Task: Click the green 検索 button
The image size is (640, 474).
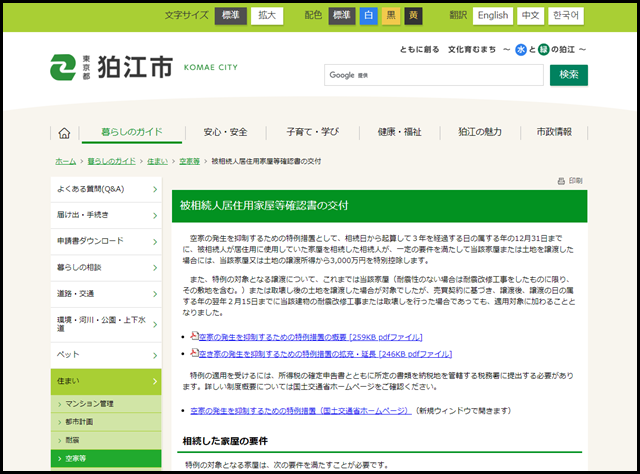Action: pos(569,75)
